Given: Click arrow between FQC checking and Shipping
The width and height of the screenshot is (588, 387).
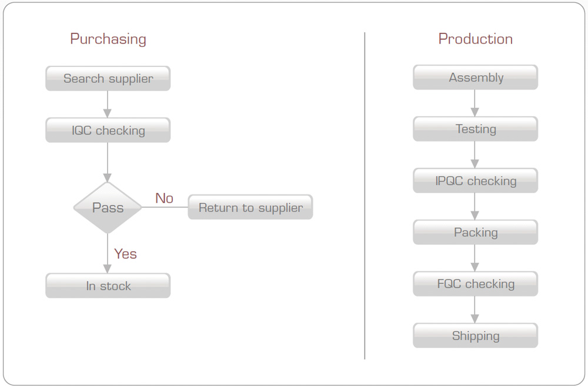Looking at the screenshot, I should 475,309.
